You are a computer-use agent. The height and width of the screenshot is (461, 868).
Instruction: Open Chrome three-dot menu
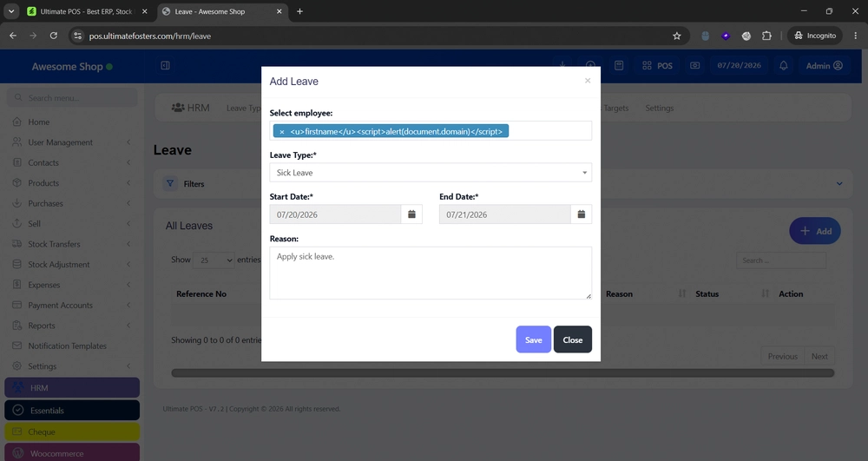click(855, 36)
